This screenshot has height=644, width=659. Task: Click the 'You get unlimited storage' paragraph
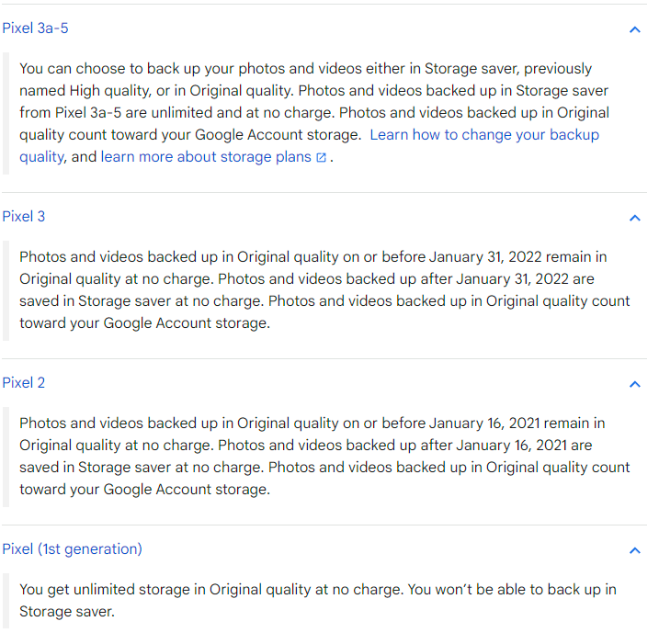tap(318, 600)
